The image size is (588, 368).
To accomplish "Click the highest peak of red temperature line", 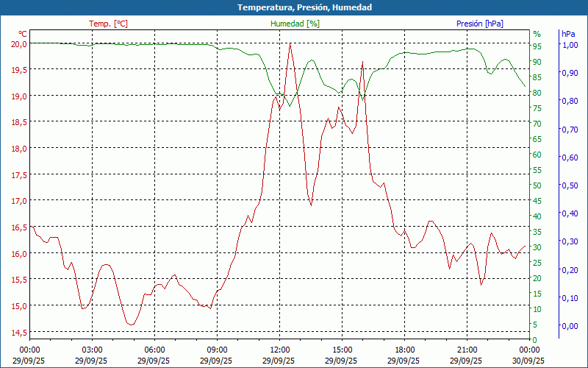I will (290, 43).
